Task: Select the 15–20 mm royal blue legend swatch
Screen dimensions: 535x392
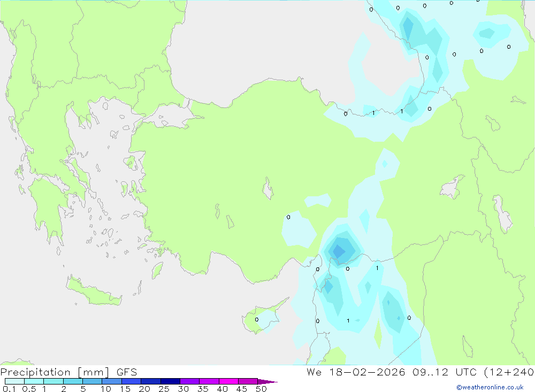Action: [x=131, y=381]
